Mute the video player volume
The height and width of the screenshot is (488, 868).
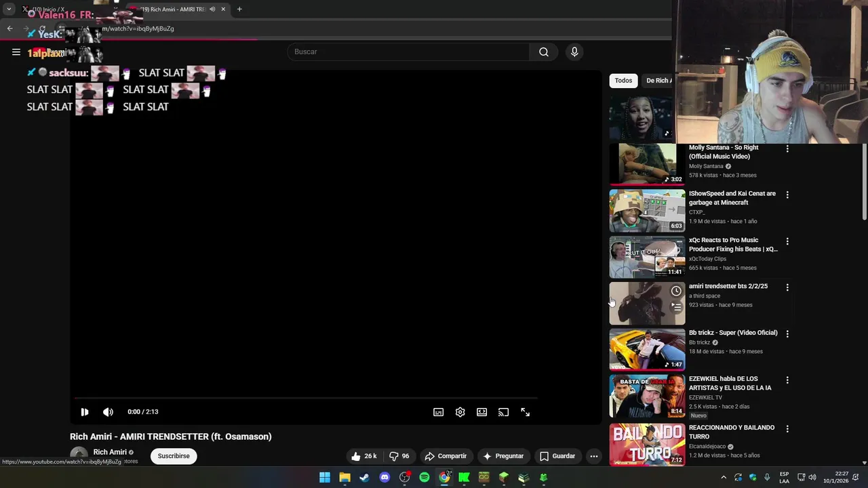point(108,412)
